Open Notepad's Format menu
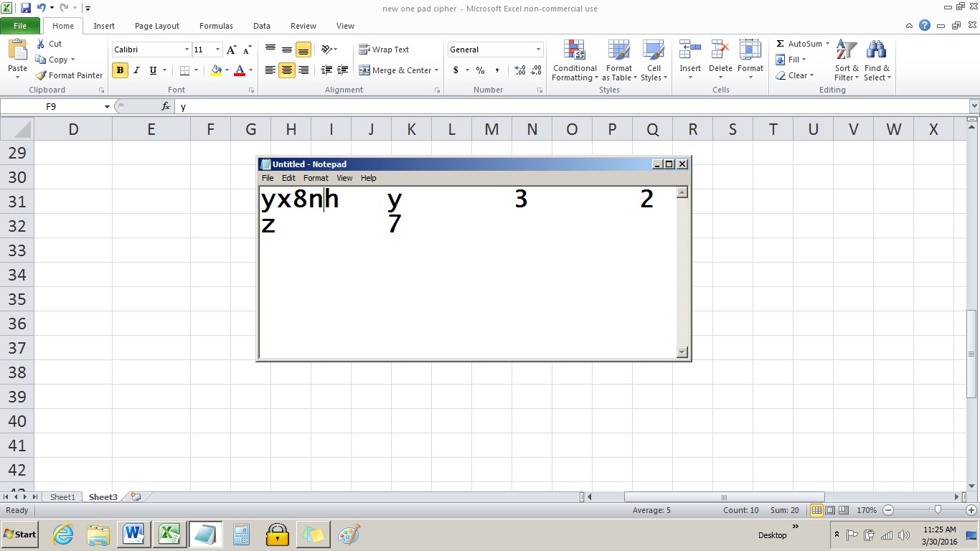Image resolution: width=980 pixels, height=551 pixels. (316, 178)
